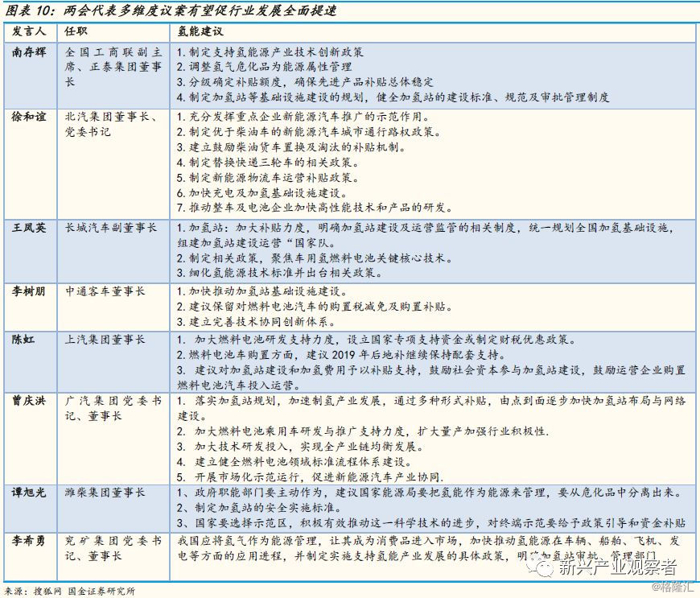The image size is (700, 598).
Task: Click the line '2. 燃料电池车购置方面, 建议 2019 年后地补'
Action: pyautogui.click(x=342, y=355)
